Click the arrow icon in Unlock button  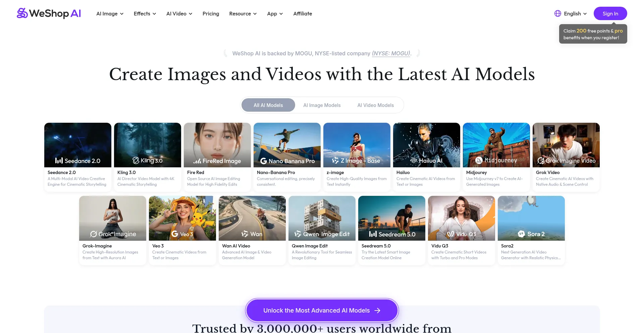pos(377,311)
